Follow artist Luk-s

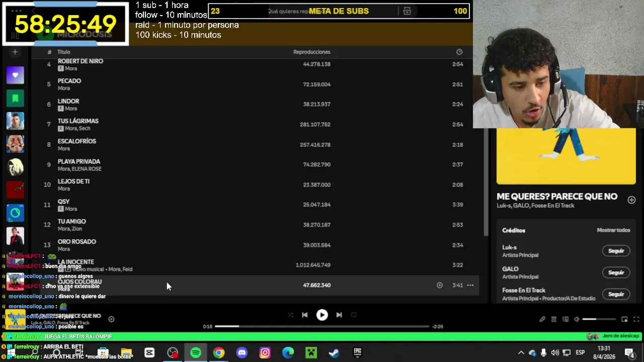pyautogui.click(x=616, y=251)
